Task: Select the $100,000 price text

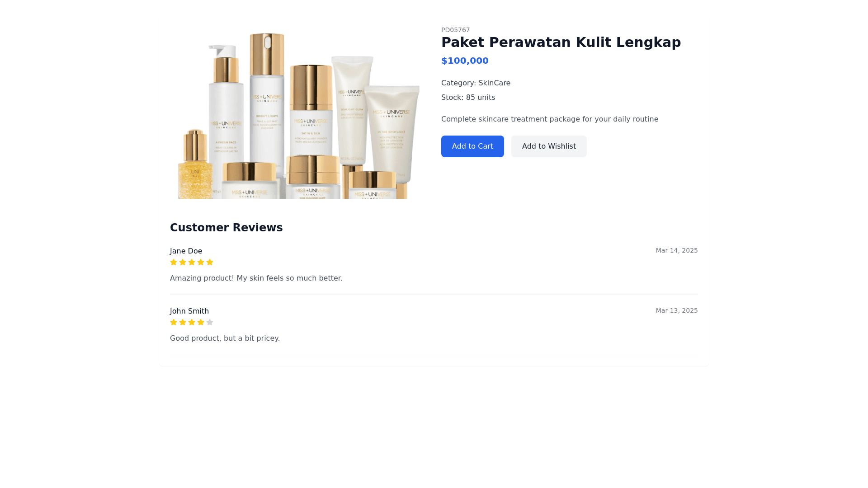Action: click(x=465, y=61)
